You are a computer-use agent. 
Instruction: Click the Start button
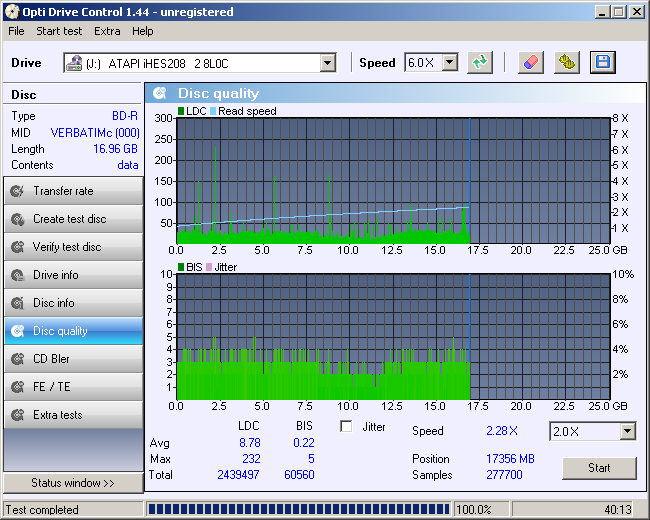(599, 468)
